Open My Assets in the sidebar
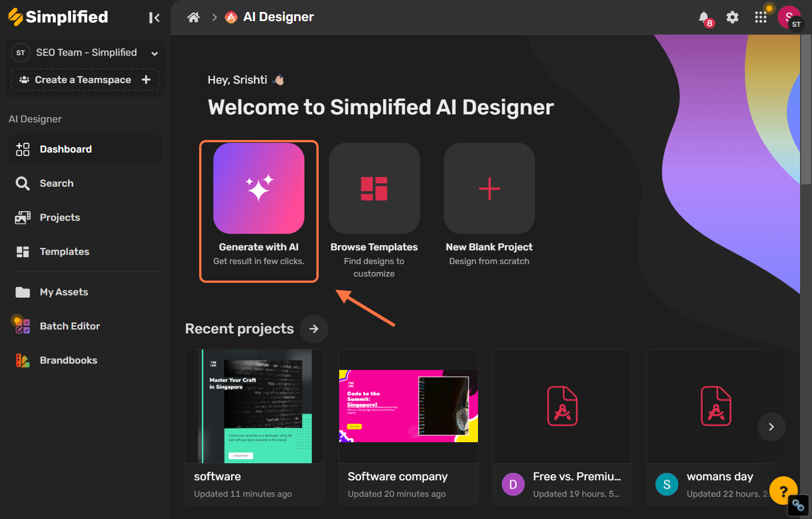This screenshot has height=519, width=812. 85,292
